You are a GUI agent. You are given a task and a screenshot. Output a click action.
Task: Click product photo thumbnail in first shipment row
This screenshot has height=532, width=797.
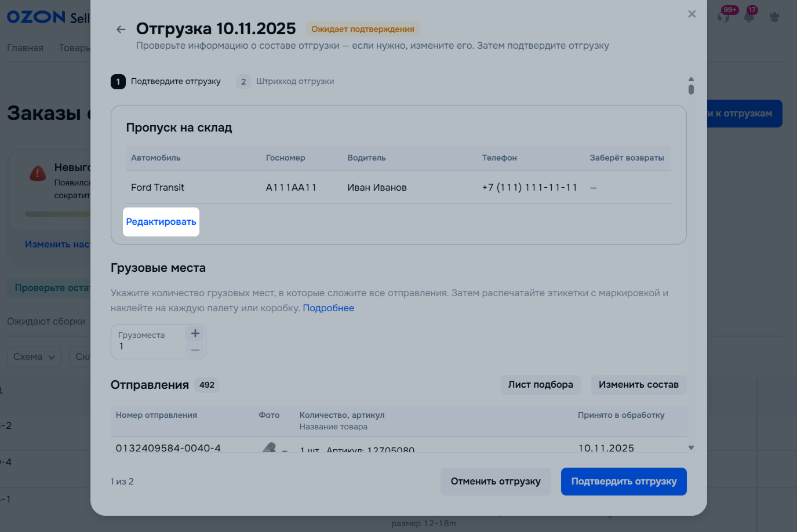click(x=270, y=447)
